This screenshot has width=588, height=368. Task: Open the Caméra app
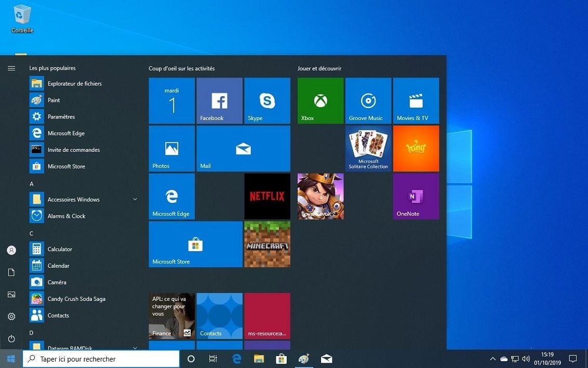84,282
